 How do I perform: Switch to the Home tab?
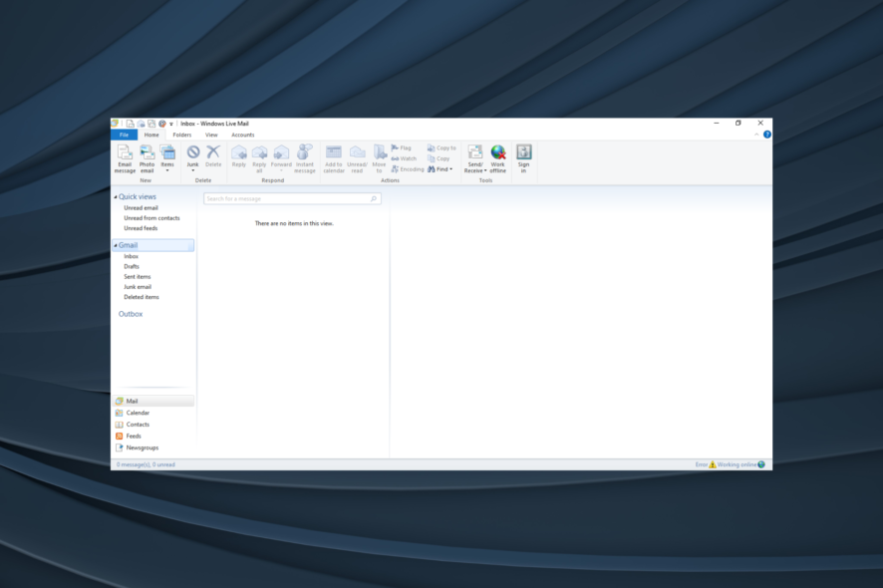pos(151,135)
